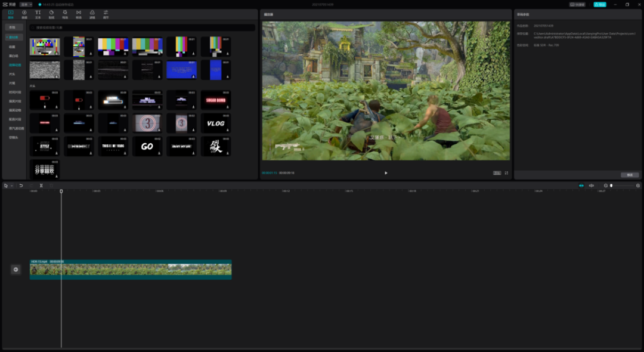Screen dimensions: 644x352
Task: Open the Text (TI) tab
Action: coord(38,14)
